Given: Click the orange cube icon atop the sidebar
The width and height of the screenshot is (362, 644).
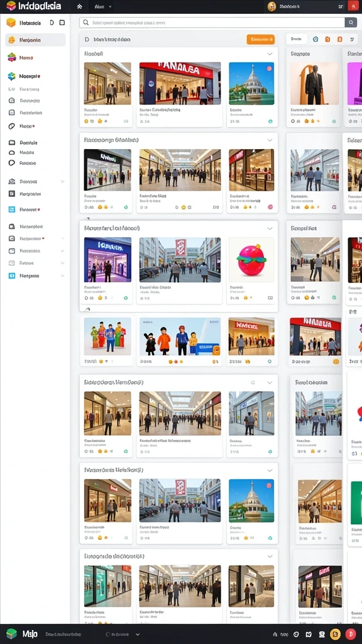Looking at the screenshot, I should point(11,23).
